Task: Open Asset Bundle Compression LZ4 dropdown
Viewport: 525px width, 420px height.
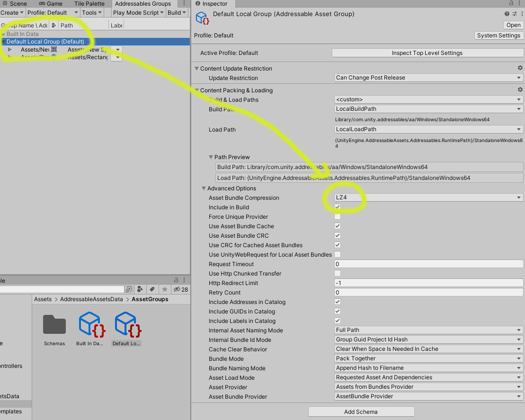Action: pos(428,197)
